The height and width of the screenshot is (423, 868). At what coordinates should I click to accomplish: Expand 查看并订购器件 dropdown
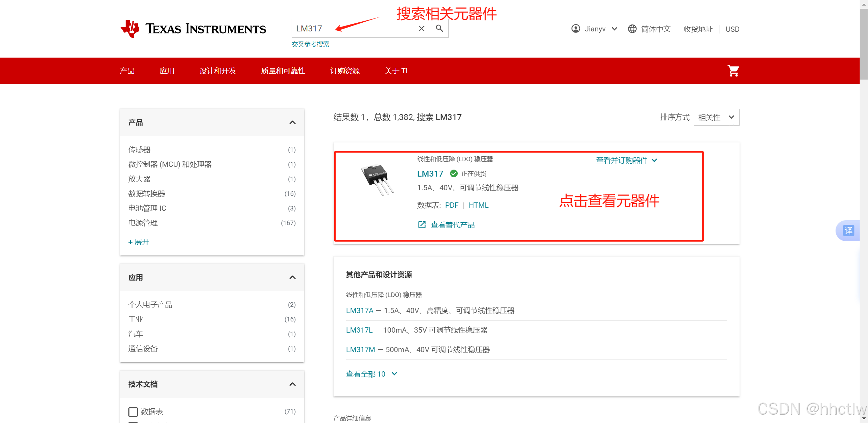tap(627, 161)
